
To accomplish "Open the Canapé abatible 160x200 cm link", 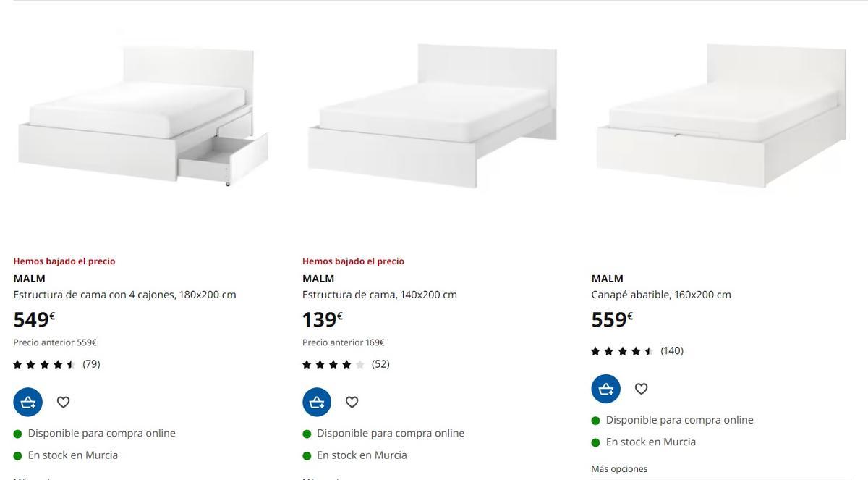I will click(660, 294).
